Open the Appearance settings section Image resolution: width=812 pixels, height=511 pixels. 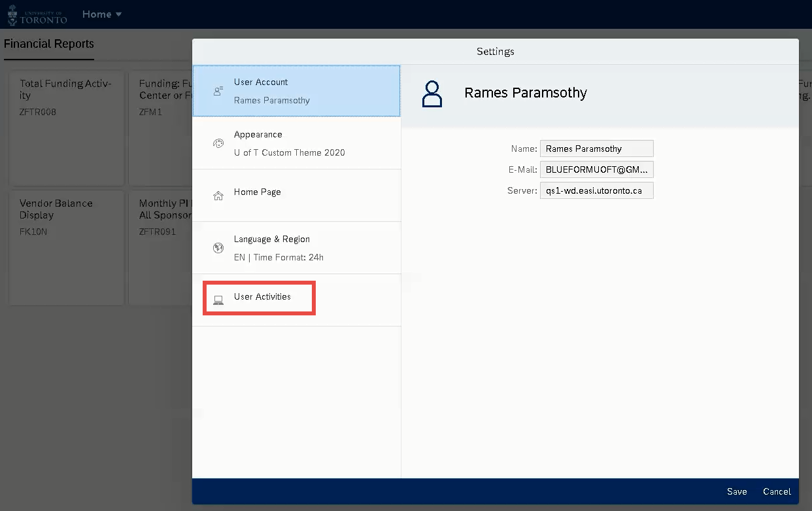coord(296,143)
